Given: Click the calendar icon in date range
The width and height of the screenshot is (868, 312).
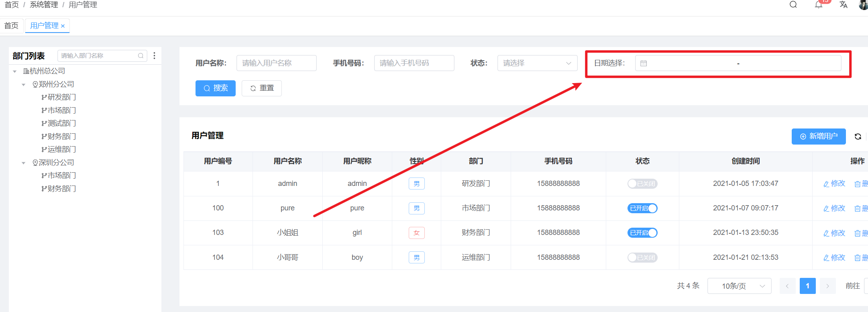Looking at the screenshot, I should click(x=644, y=63).
